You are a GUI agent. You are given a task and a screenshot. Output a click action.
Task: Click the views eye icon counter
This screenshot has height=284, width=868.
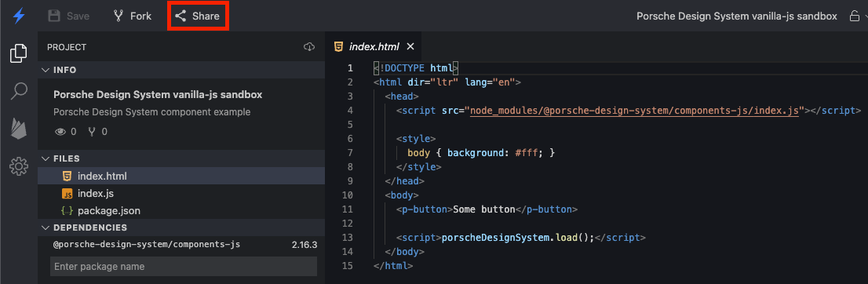65,132
